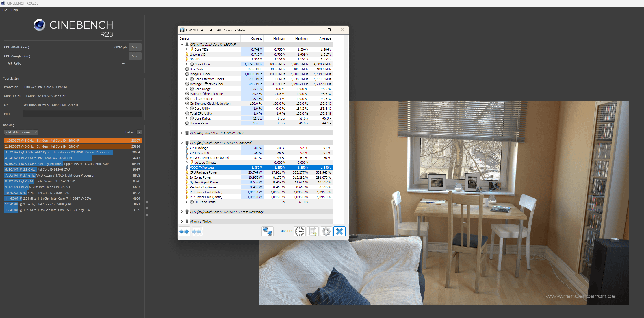Expand Voltage Offsets in the Enhanced section
Viewport: 644px width, 318px height.
tap(187, 162)
